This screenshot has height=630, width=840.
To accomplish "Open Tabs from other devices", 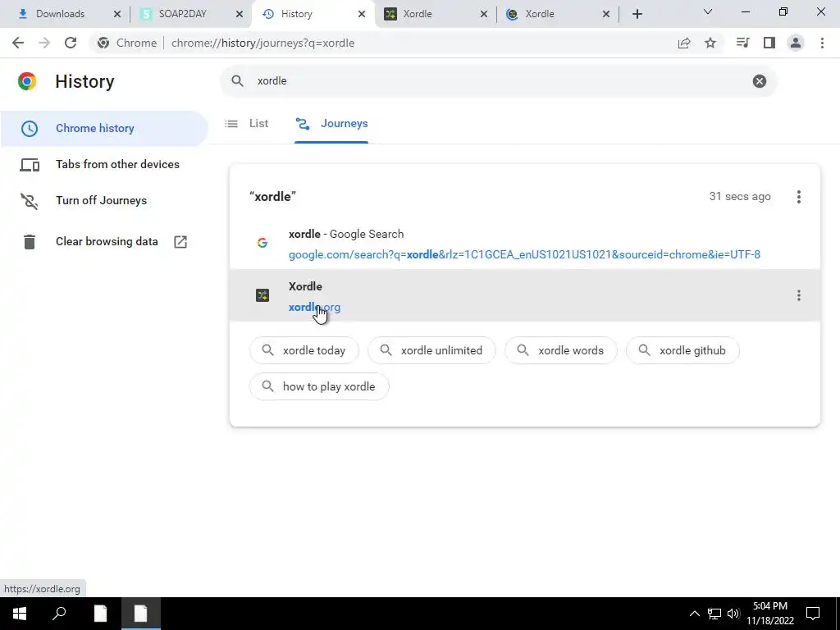I will click(x=104, y=164).
